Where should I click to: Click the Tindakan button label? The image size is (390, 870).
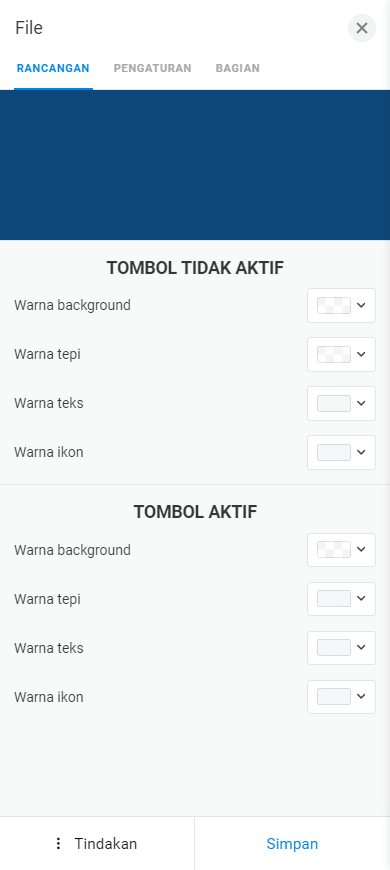(106, 844)
